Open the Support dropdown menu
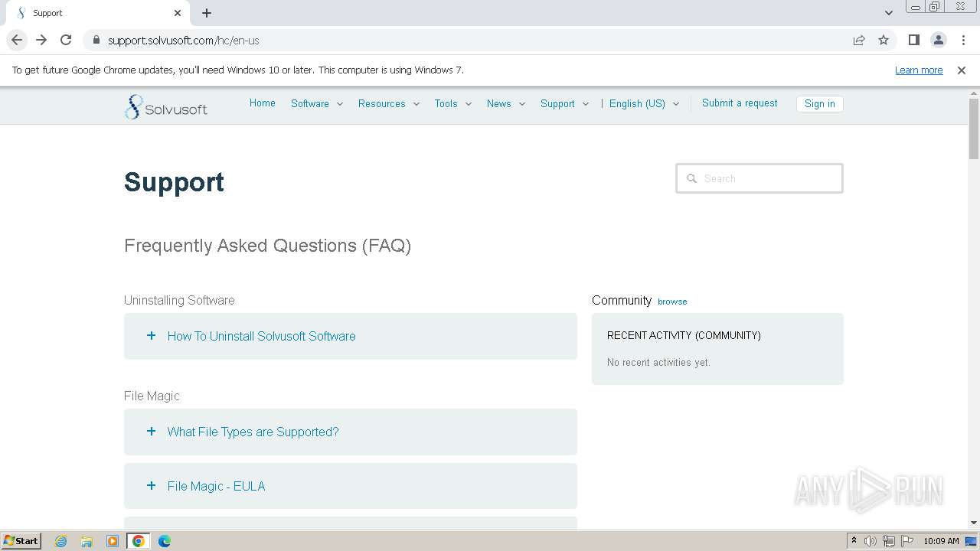The width and height of the screenshot is (980, 551). tap(565, 103)
